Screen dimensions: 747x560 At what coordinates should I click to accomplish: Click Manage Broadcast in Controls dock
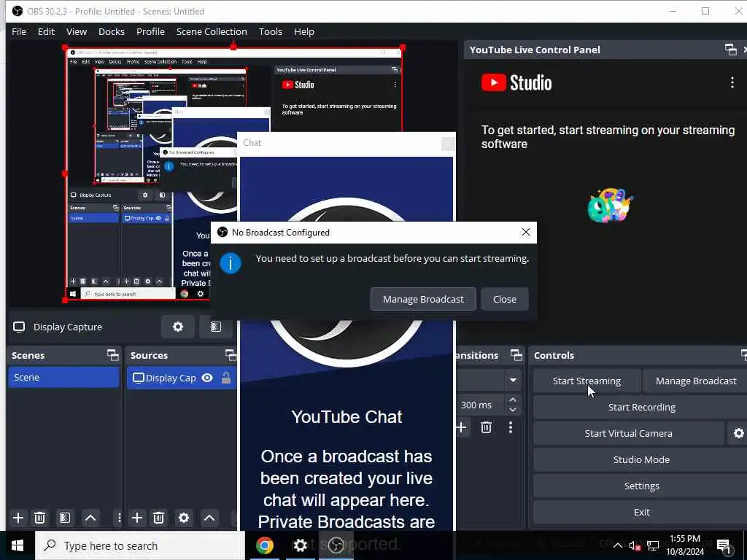695,381
